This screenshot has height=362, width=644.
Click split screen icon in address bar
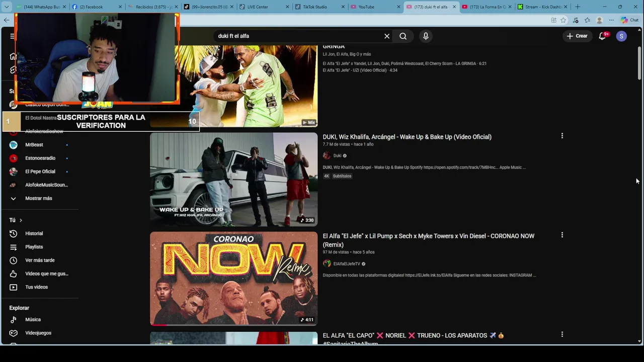click(x=553, y=20)
